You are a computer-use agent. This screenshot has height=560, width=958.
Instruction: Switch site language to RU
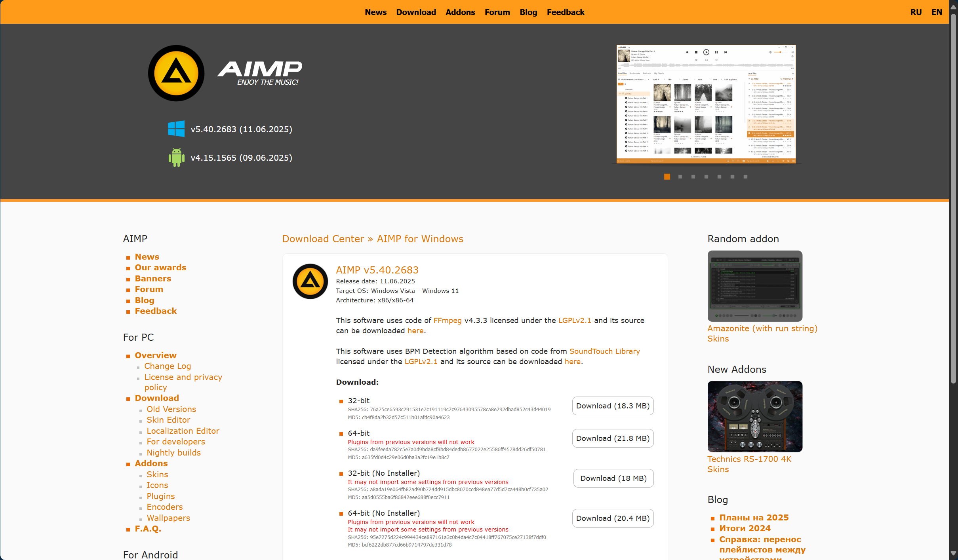tap(916, 12)
